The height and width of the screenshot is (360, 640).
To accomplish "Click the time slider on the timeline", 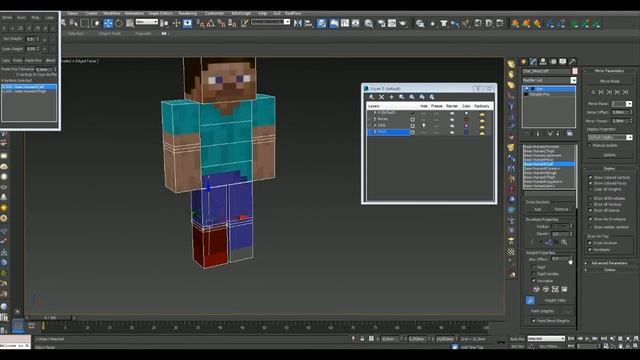I will click(50, 317).
